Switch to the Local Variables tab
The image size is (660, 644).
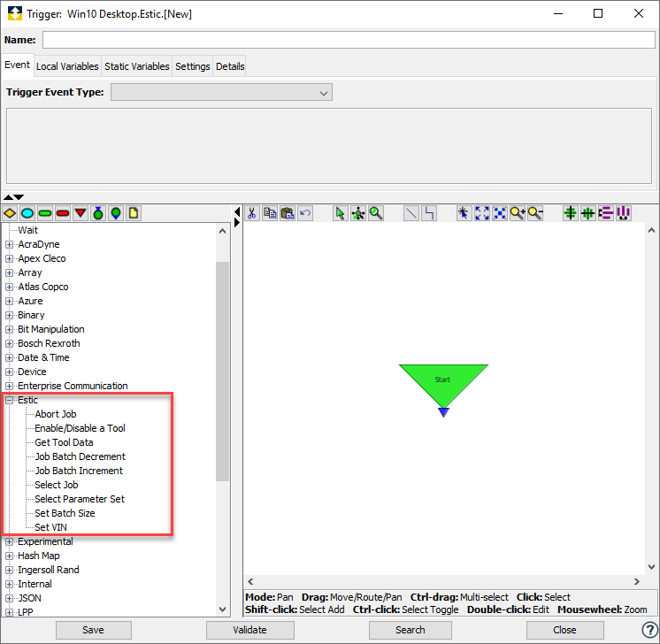[67, 66]
